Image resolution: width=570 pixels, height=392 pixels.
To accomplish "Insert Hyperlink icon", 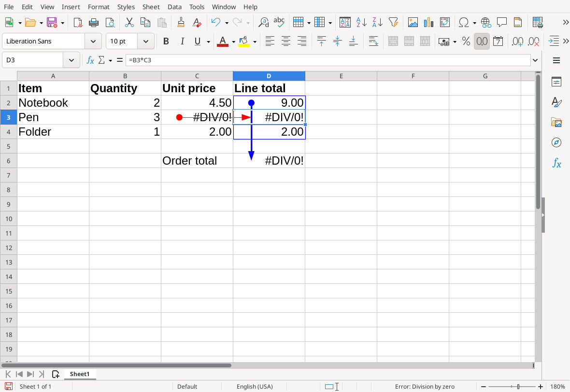I will pos(486,23).
